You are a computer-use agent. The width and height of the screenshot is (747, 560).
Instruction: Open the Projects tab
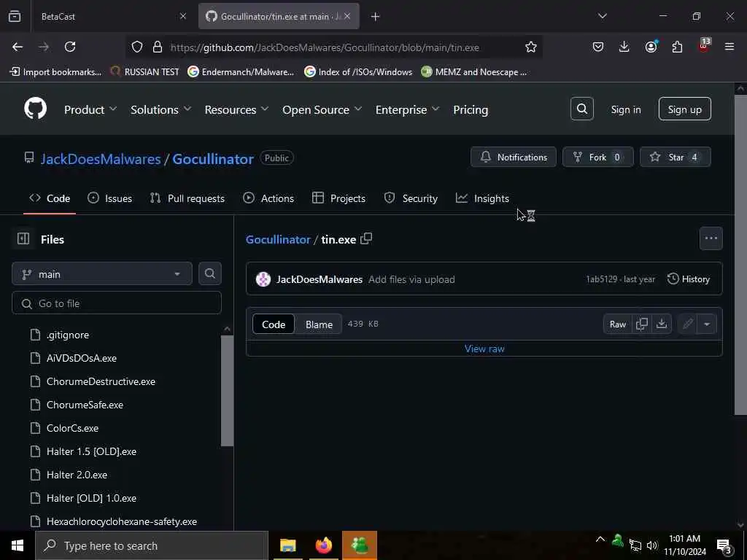coord(338,198)
